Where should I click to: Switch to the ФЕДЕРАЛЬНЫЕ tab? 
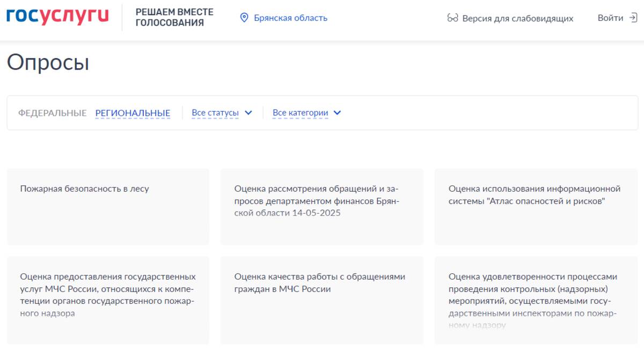click(x=52, y=113)
